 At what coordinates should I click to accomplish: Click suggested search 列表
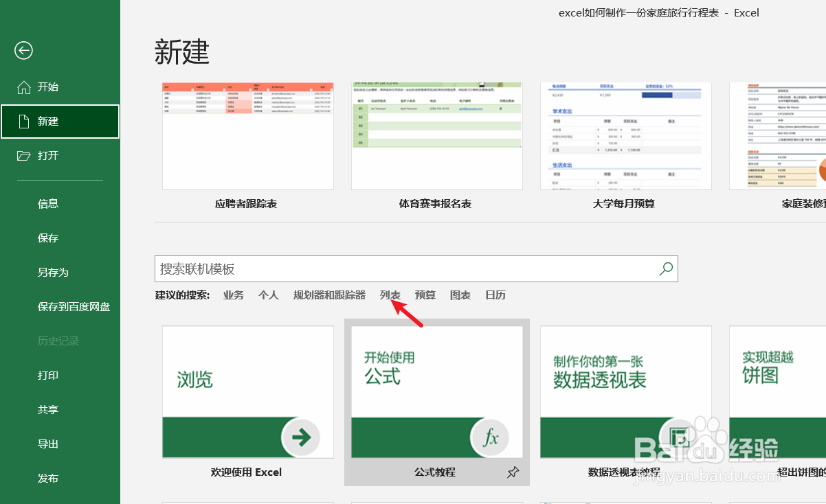click(x=390, y=295)
